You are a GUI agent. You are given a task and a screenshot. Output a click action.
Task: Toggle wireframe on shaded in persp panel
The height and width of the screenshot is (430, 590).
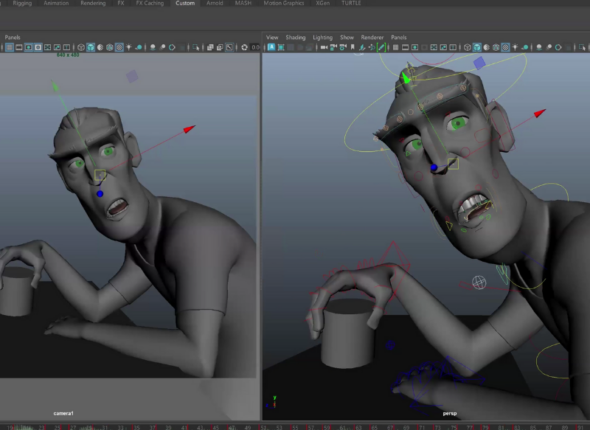tap(496, 47)
